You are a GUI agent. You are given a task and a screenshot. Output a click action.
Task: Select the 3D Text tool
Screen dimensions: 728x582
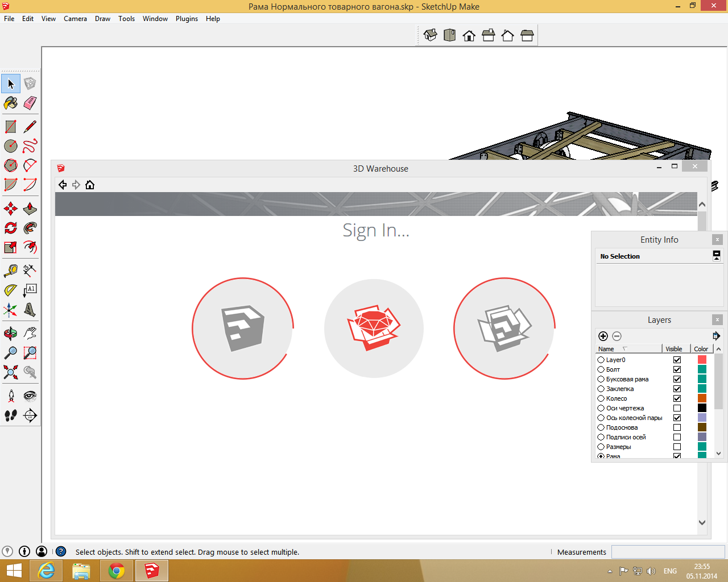click(30, 310)
